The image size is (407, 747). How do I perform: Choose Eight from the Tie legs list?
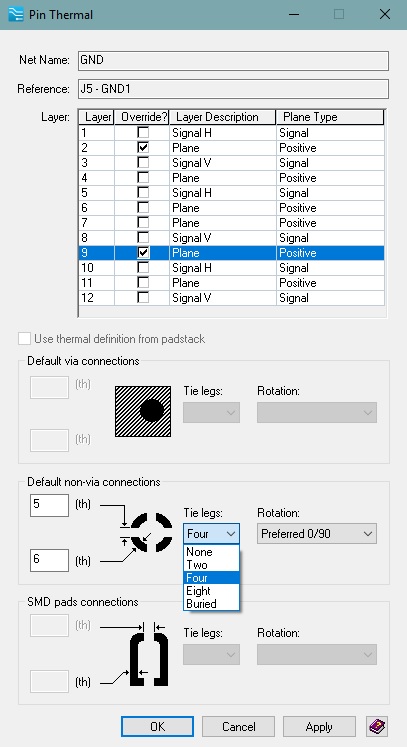click(x=211, y=591)
